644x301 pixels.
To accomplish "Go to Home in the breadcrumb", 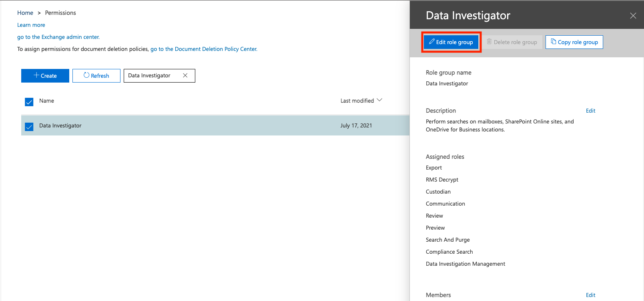I will [x=25, y=13].
